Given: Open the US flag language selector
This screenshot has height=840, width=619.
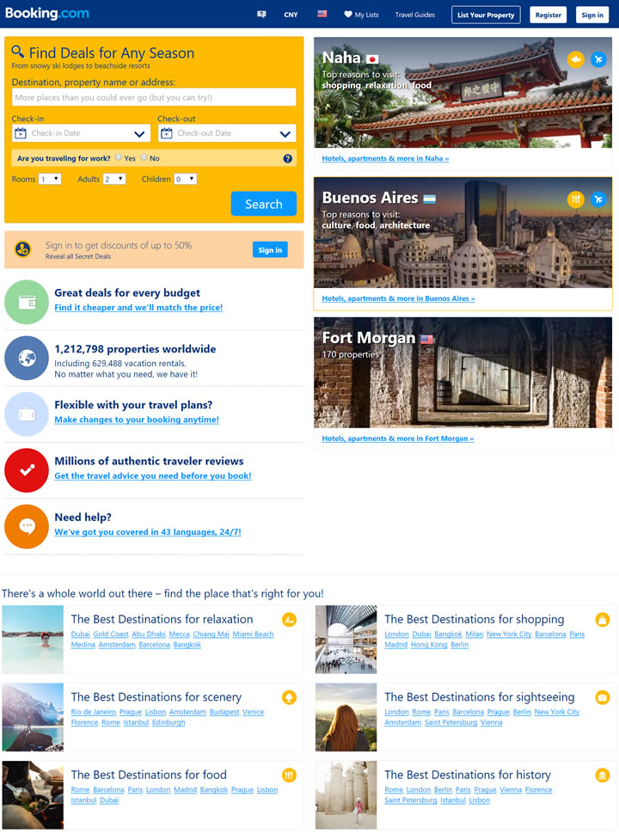Looking at the screenshot, I should coord(322,14).
